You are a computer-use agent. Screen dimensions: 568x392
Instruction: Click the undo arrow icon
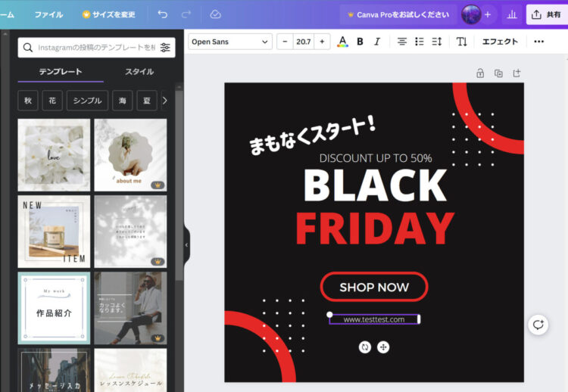pyautogui.click(x=163, y=14)
